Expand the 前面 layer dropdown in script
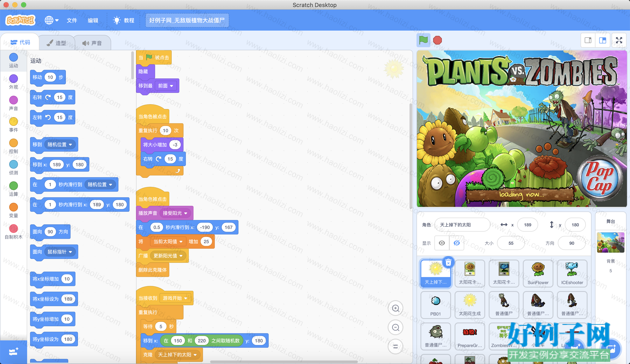The height and width of the screenshot is (364, 630). 166,86
